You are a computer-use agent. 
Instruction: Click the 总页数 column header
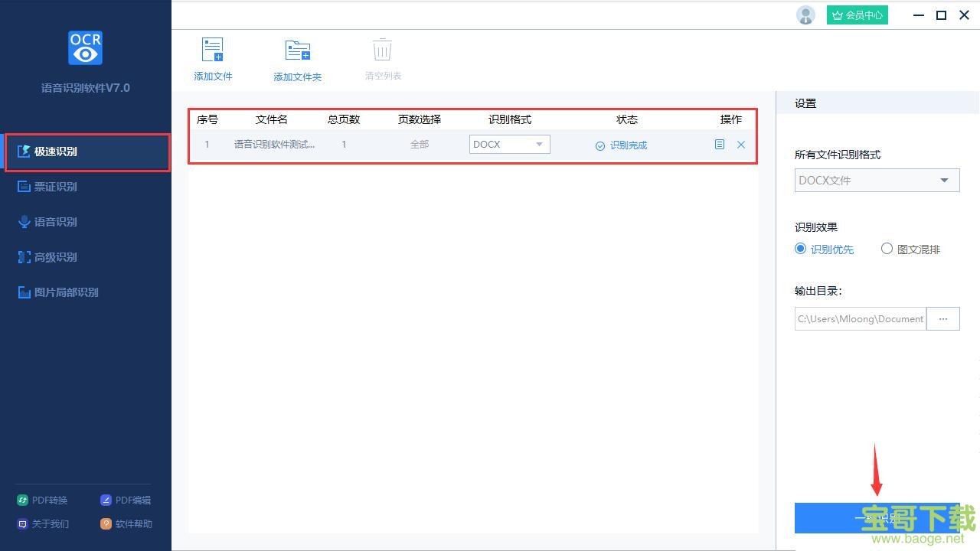pyautogui.click(x=344, y=119)
